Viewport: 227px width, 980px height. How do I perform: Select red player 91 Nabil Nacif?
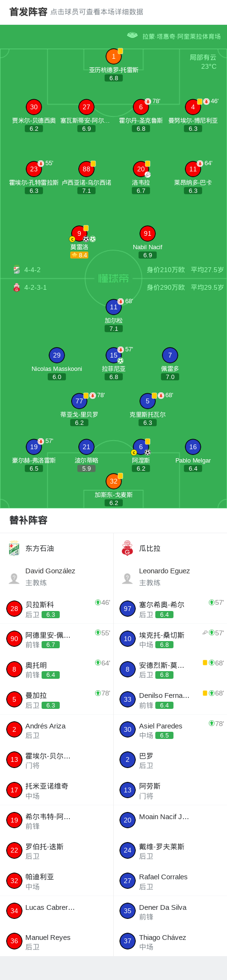pos(147,233)
